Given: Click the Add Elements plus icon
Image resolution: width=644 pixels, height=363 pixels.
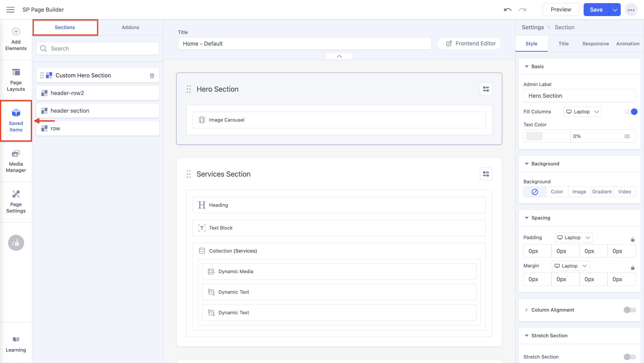Looking at the screenshot, I should pyautogui.click(x=16, y=32).
